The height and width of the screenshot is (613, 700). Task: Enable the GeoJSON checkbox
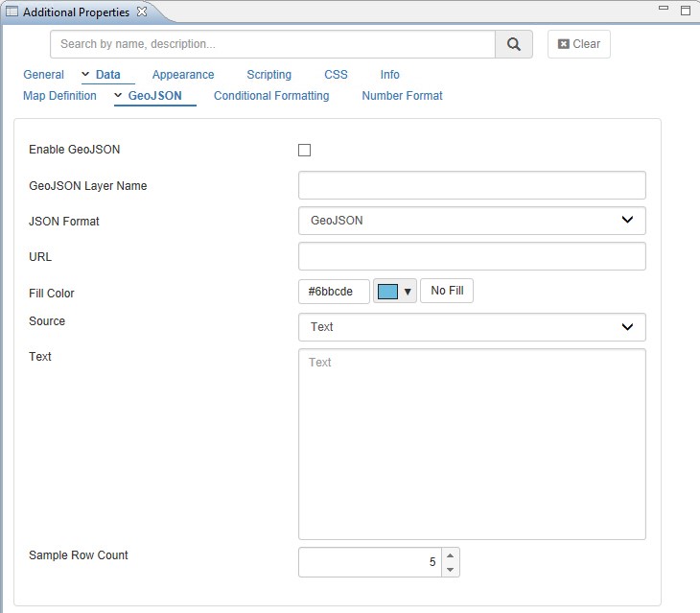coord(305,150)
